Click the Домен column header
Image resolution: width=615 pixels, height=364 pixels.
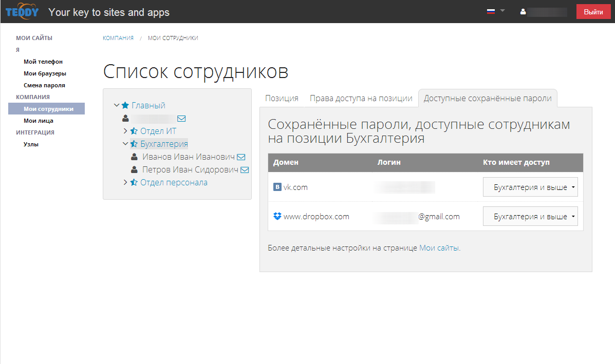click(x=286, y=162)
